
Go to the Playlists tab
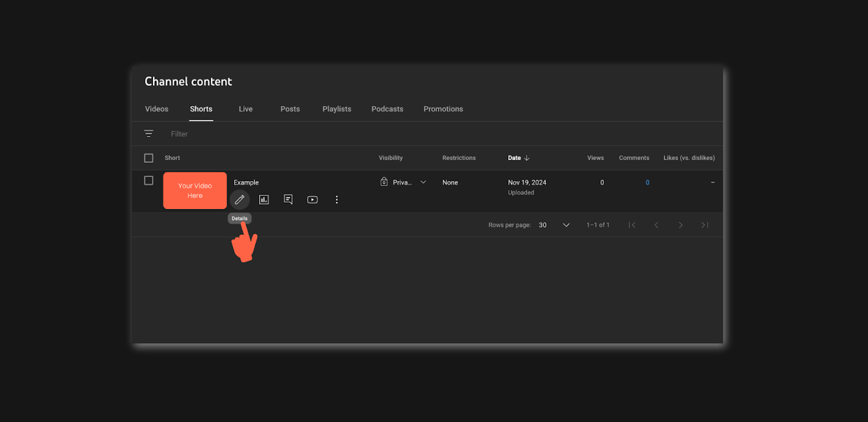336,109
